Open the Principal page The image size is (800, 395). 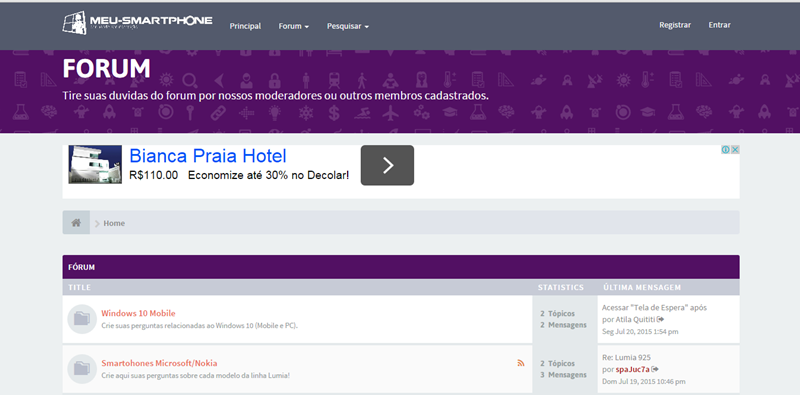point(245,26)
